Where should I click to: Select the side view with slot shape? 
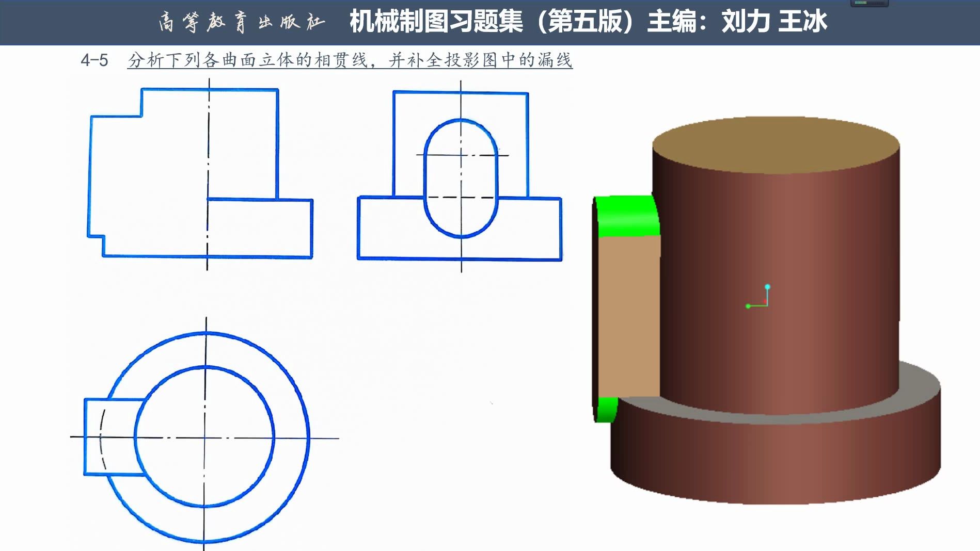click(460, 175)
